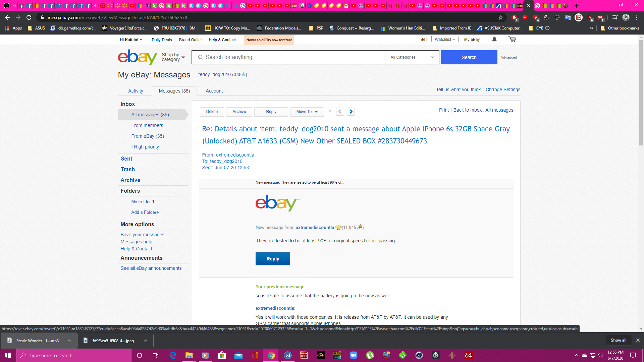Go to next message arrow
This screenshot has height=362, width=644.
tap(351, 112)
